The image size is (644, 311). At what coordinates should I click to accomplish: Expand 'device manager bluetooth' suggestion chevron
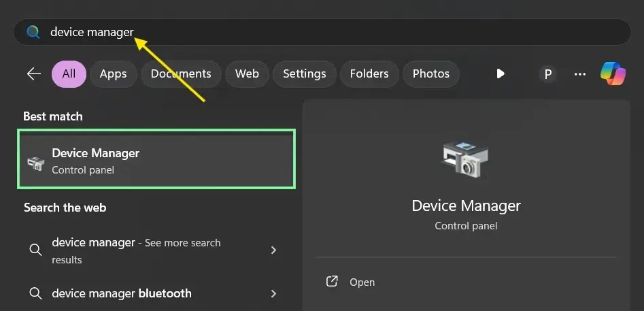point(273,294)
